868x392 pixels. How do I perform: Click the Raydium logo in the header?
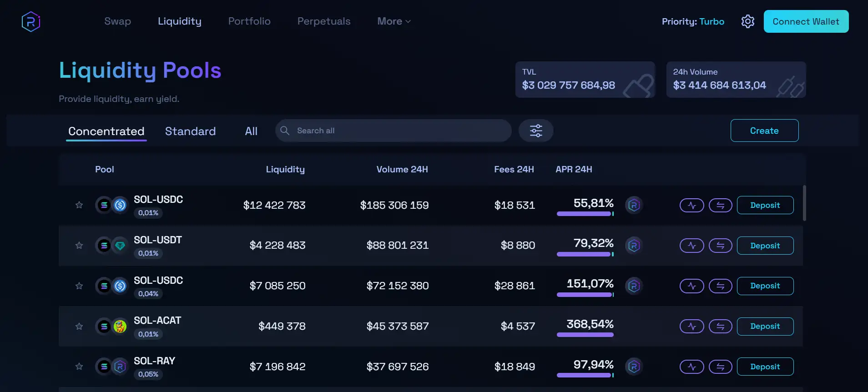(x=31, y=21)
